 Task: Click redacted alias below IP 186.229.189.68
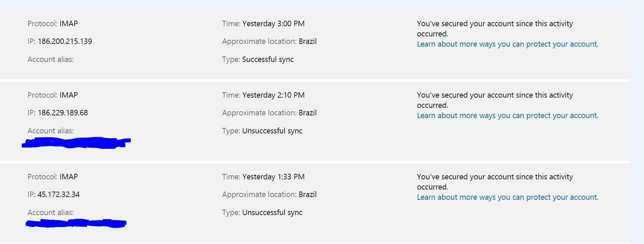coord(76,143)
